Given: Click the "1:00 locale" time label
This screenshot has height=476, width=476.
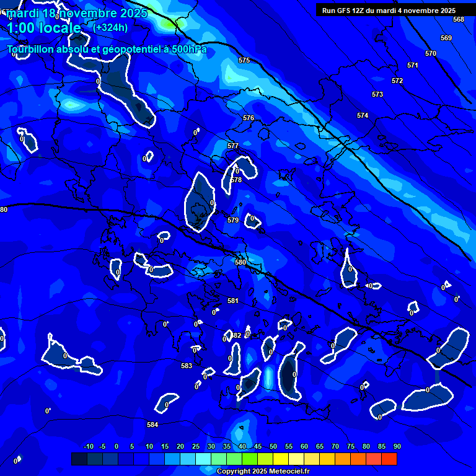Looking at the screenshot, I should [x=43, y=29].
